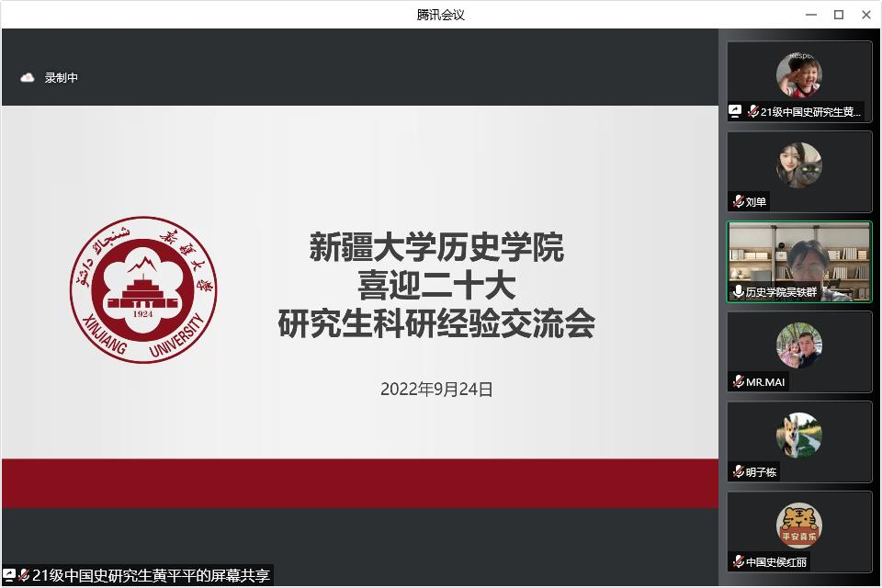Viewport: 882px width, 588px height.
Task: Click the muted mic icon in the 21级中国史研究生黄... participant tile
Action: 753,111
